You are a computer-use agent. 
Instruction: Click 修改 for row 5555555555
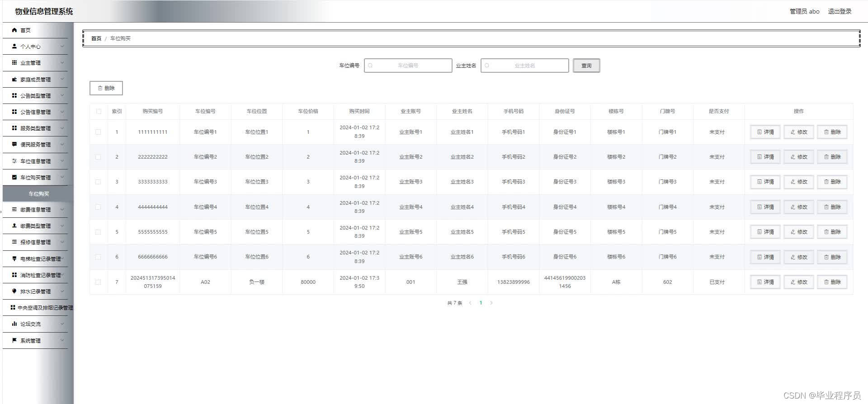point(798,232)
